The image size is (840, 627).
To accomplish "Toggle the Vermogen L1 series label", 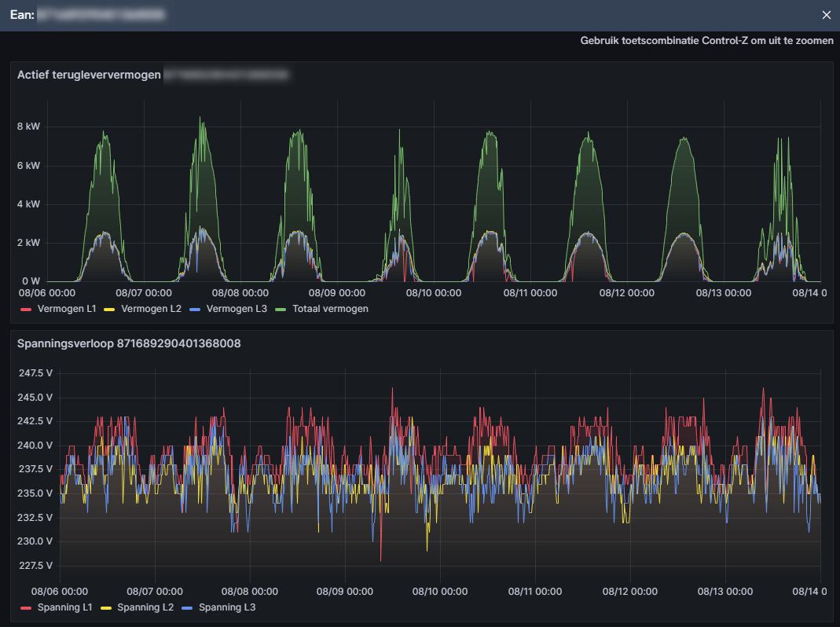I will (66, 309).
